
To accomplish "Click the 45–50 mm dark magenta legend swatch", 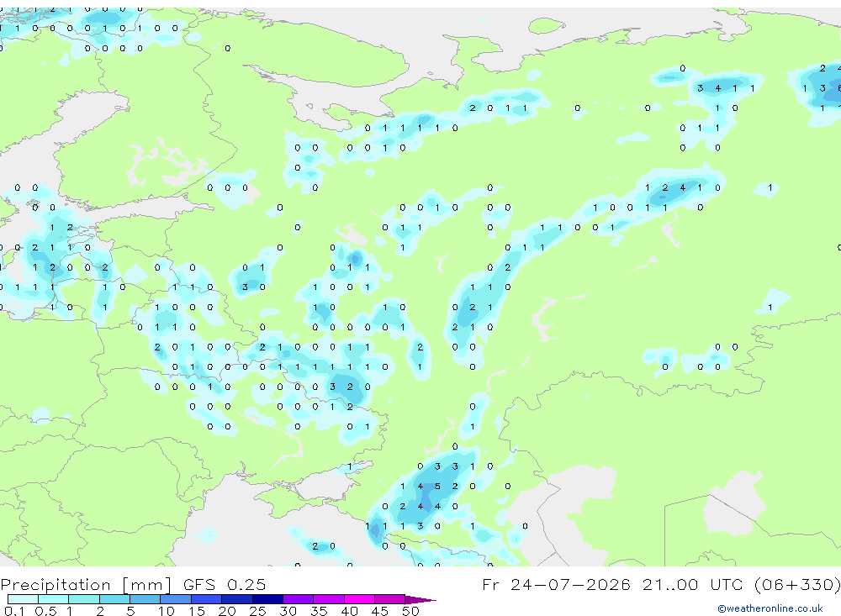I will click(390, 599).
